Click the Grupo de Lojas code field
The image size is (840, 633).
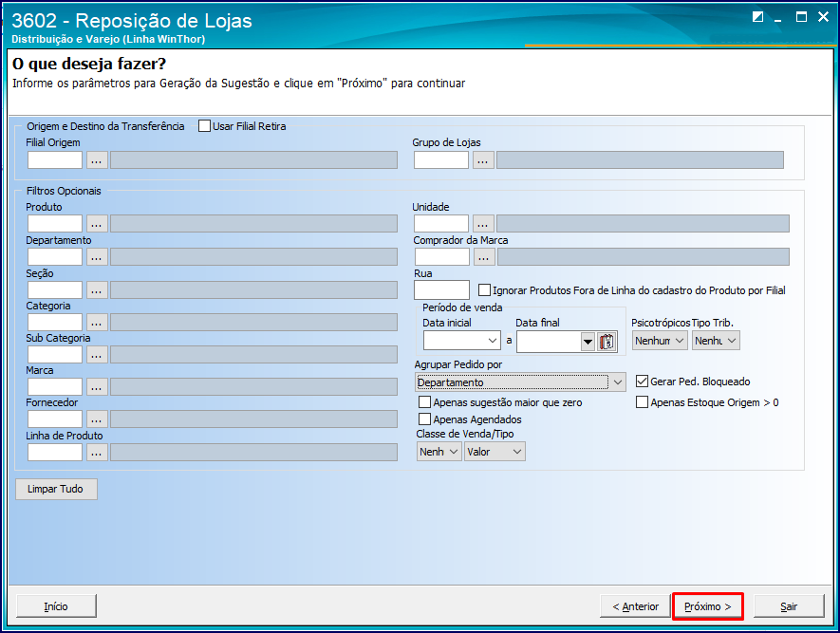(x=441, y=160)
